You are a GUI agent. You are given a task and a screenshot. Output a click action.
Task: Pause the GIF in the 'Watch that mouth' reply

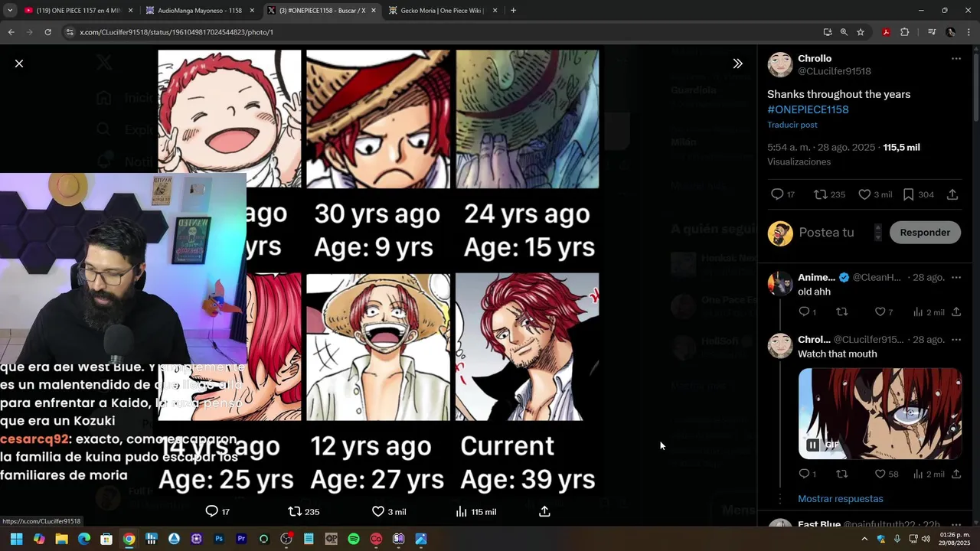[x=812, y=445]
